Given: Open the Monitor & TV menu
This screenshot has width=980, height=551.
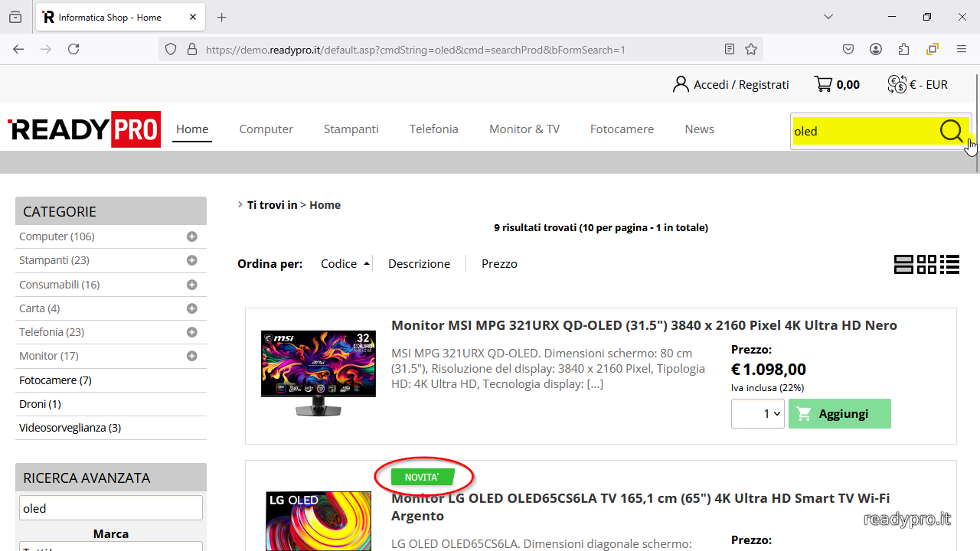Looking at the screenshot, I should [524, 129].
